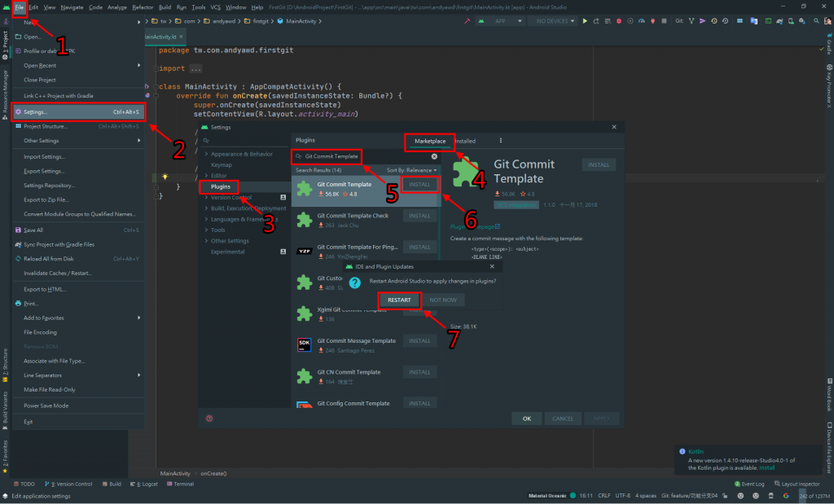
Task: Click the help question mark in Settings dialog
Action: (209, 419)
